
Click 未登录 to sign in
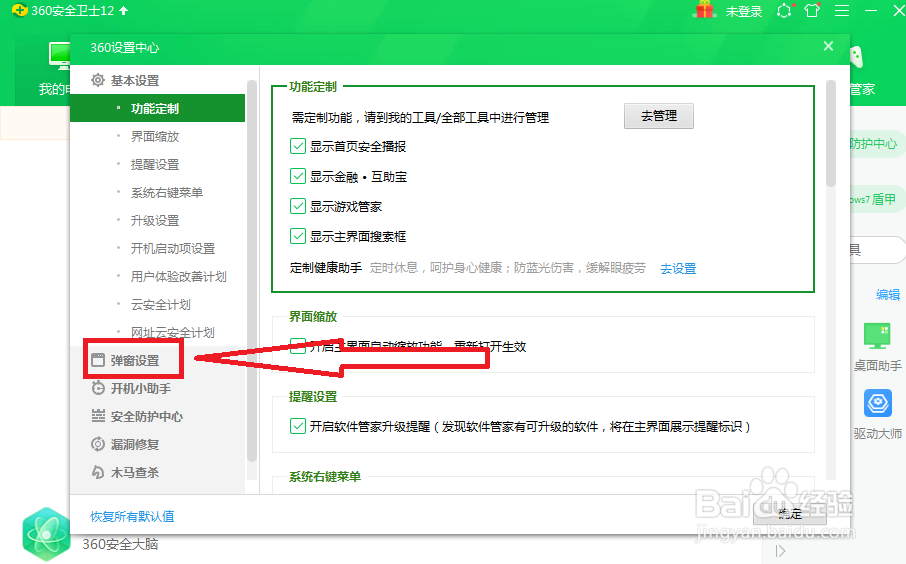tap(744, 12)
